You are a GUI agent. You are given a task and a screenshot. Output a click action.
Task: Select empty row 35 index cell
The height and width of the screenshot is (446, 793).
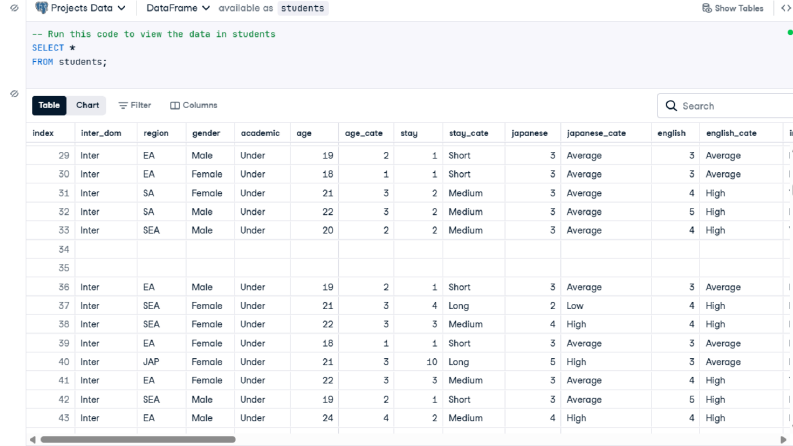point(51,268)
